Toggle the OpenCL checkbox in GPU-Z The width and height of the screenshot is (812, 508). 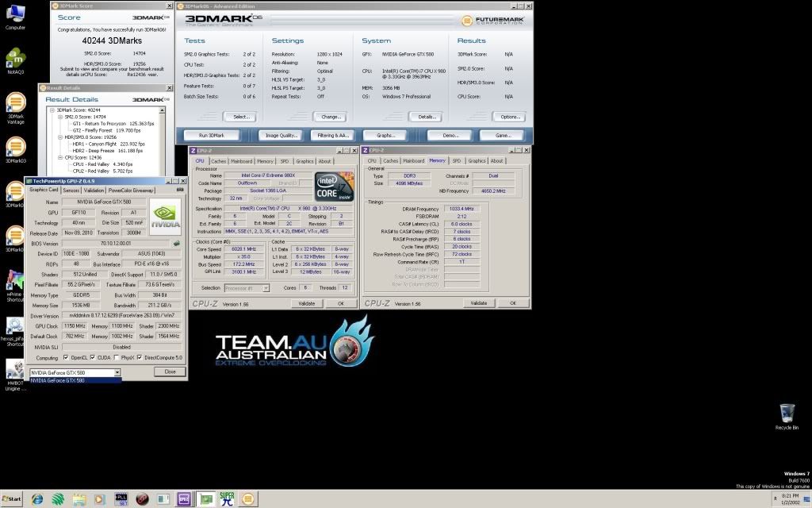coord(67,357)
